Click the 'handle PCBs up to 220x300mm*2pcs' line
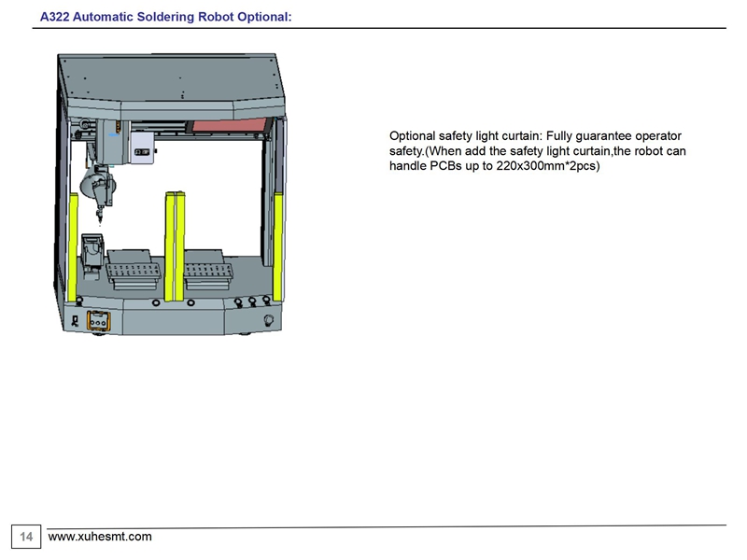 tap(495, 166)
